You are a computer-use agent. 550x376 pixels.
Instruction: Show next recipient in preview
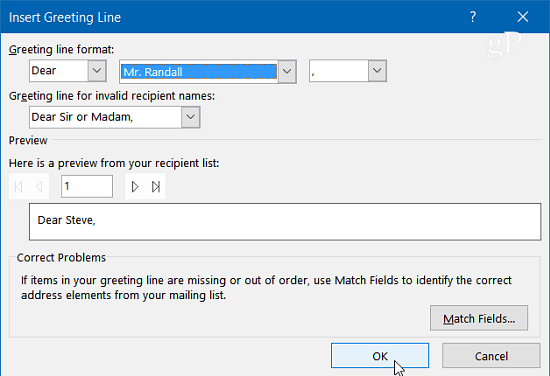coord(135,187)
